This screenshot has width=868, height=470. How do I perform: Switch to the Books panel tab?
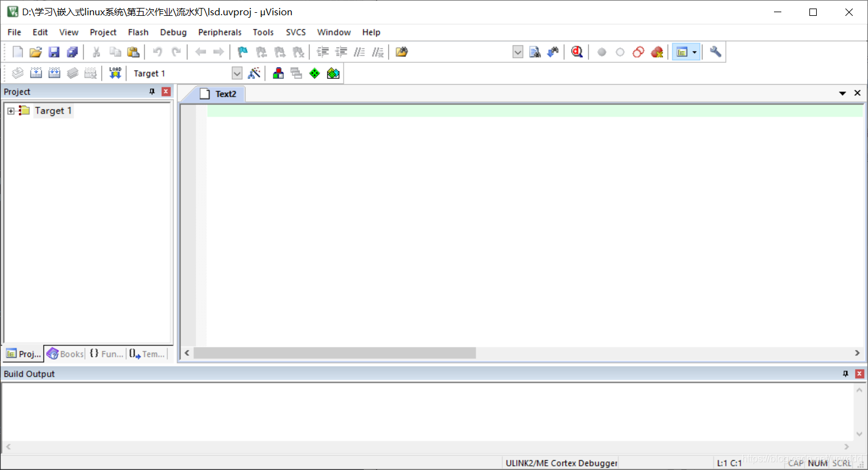tap(65, 354)
